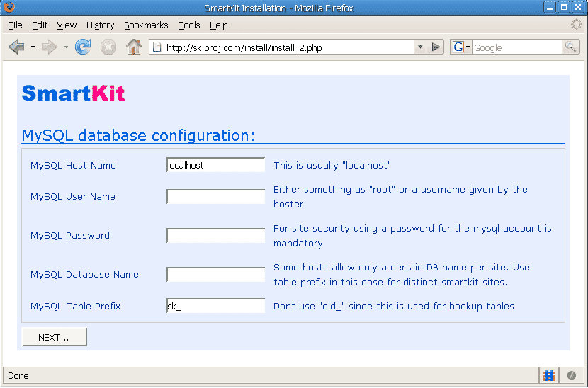Viewport: 588px width, 388px height.
Task: Open the Bookmarks menu
Action: [x=146, y=25]
